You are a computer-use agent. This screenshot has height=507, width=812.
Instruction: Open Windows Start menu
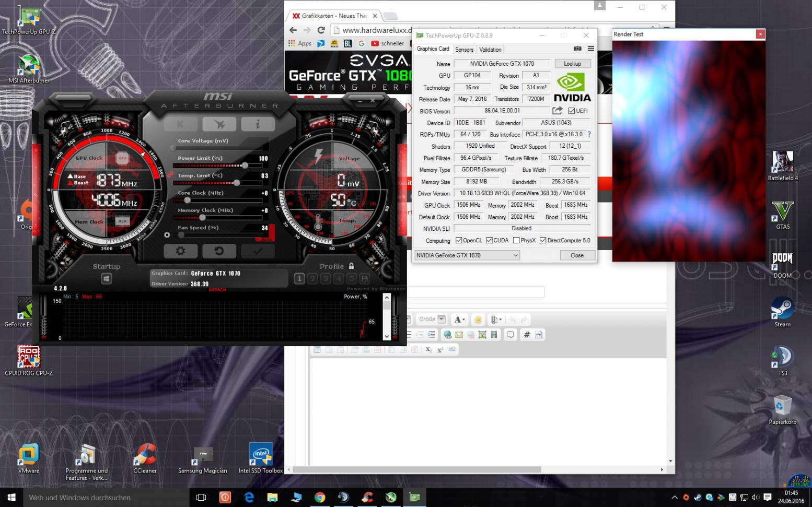tap(11, 497)
